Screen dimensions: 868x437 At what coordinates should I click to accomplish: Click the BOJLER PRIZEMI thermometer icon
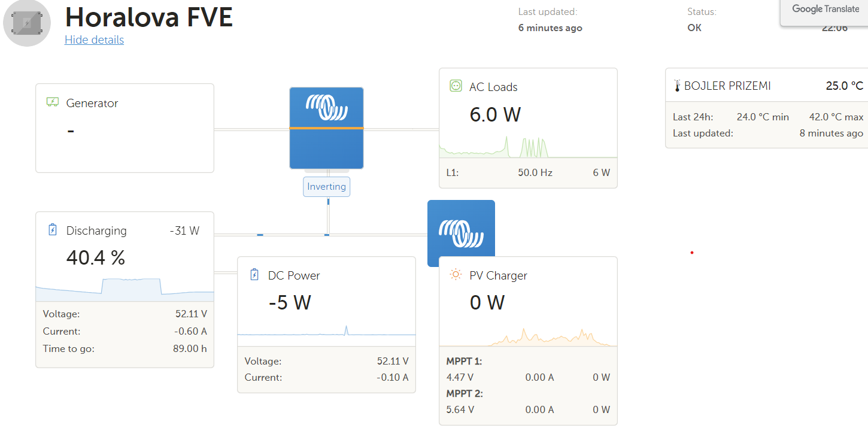677,86
